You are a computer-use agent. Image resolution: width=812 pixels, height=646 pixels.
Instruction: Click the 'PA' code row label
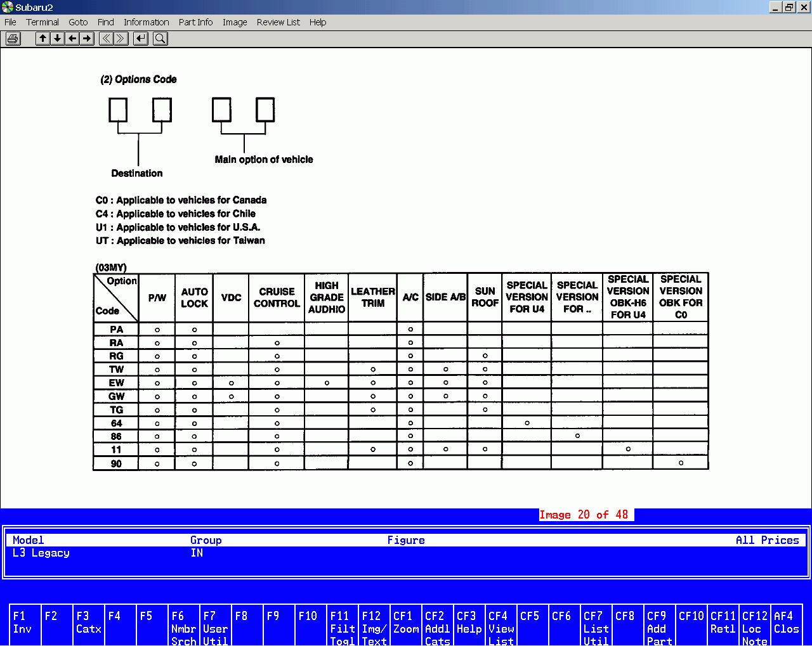(x=116, y=329)
